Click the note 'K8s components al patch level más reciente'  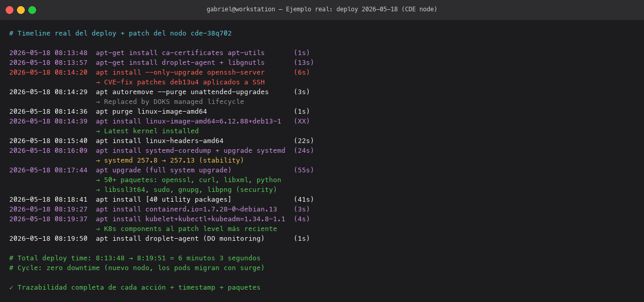[x=187, y=229]
